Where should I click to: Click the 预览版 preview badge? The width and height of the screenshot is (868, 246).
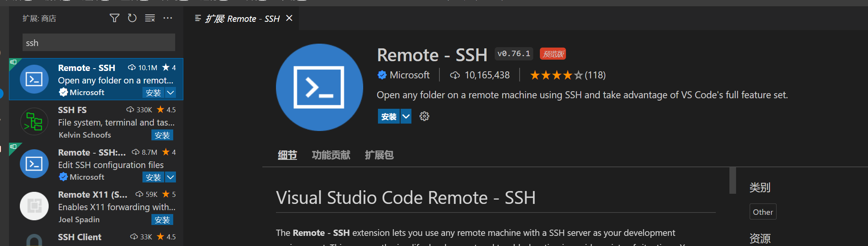553,54
